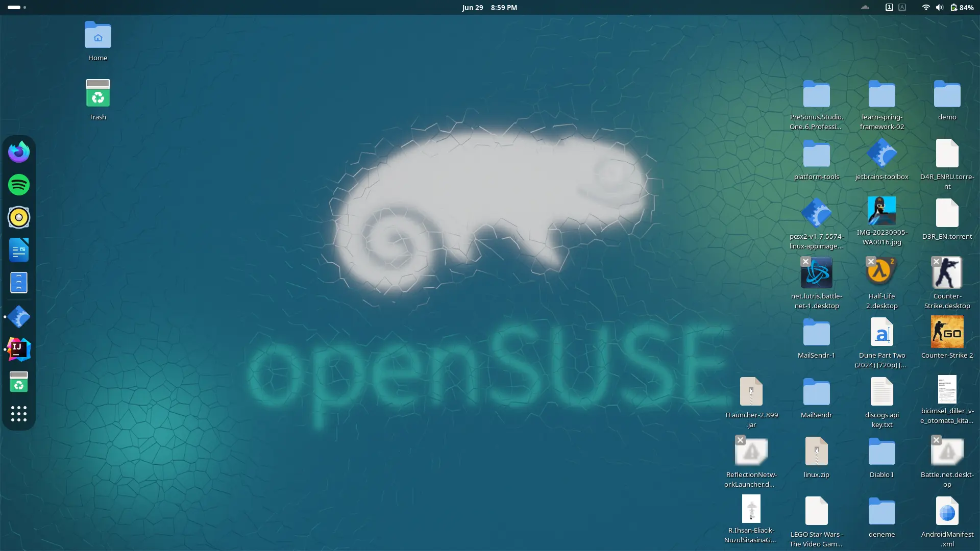Open the clock showing Jun 29 8:59 PM
The width and height of the screenshot is (980, 551).
[x=489, y=8]
